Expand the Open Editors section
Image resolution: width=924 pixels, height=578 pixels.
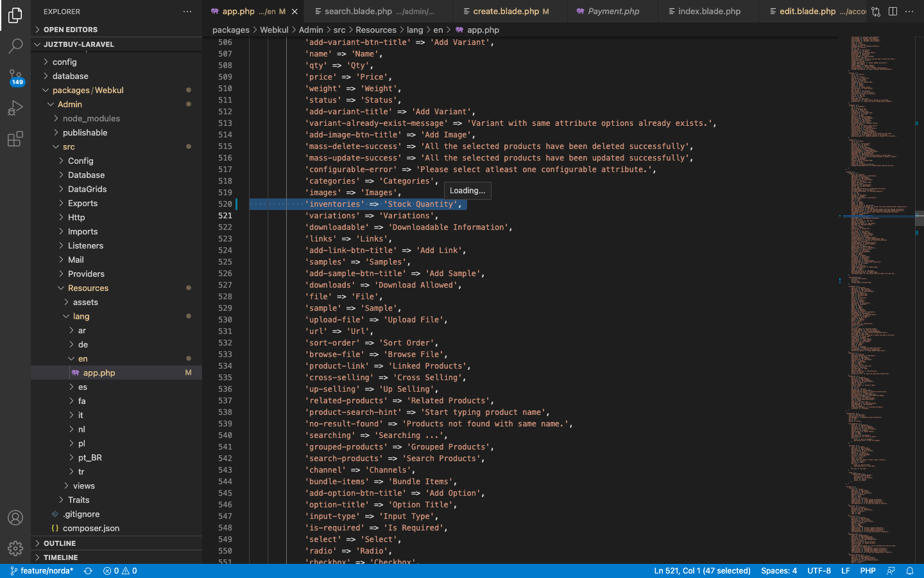[116, 30]
